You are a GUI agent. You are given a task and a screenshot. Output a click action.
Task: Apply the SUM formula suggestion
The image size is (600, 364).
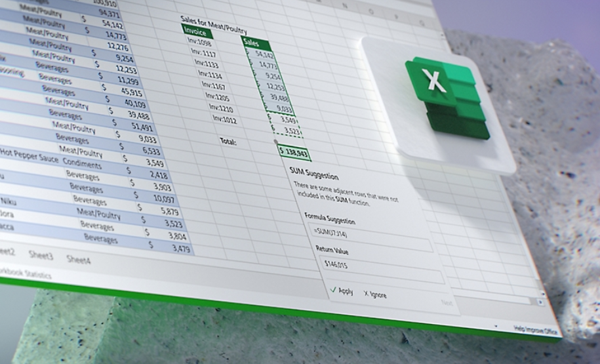342,291
